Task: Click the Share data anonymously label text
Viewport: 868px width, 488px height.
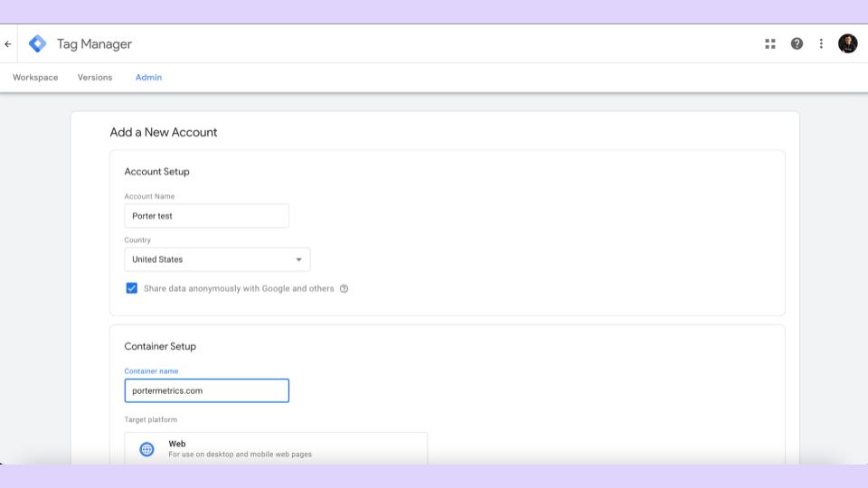Action: pyautogui.click(x=239, y=289)
